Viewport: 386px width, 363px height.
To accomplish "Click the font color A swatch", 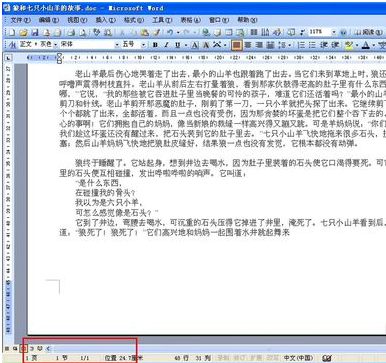I will (366, 45).
